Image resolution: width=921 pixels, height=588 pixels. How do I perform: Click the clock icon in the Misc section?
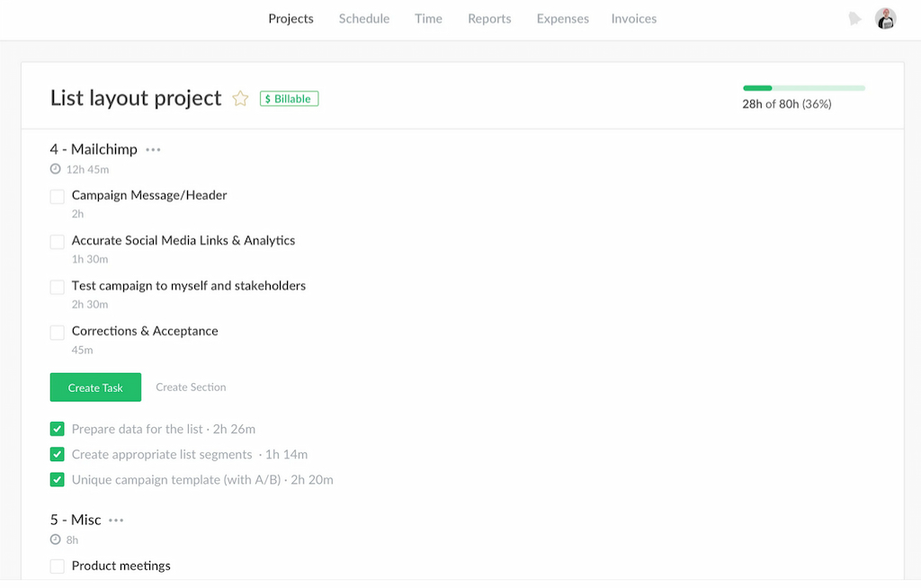click(56, 539)
